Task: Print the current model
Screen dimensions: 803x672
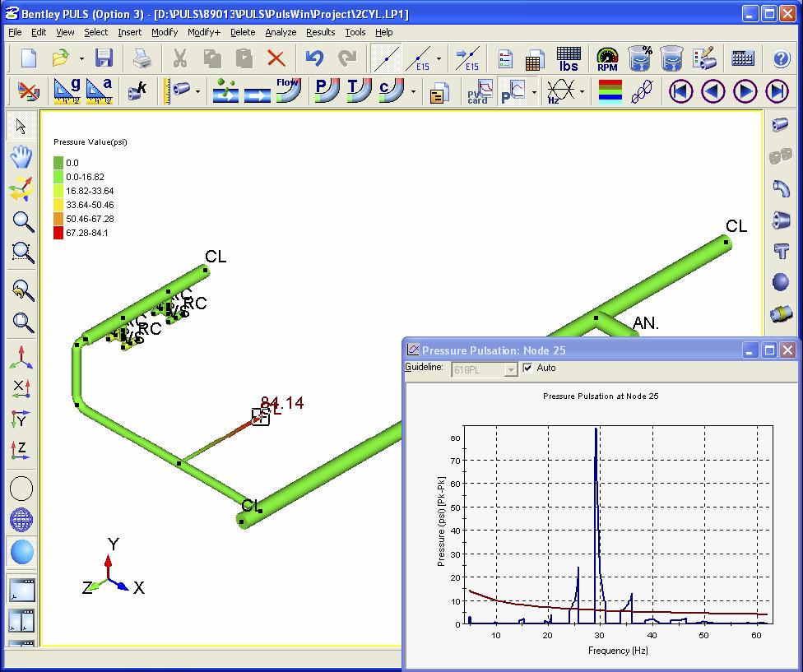Action: coord(142,58)
